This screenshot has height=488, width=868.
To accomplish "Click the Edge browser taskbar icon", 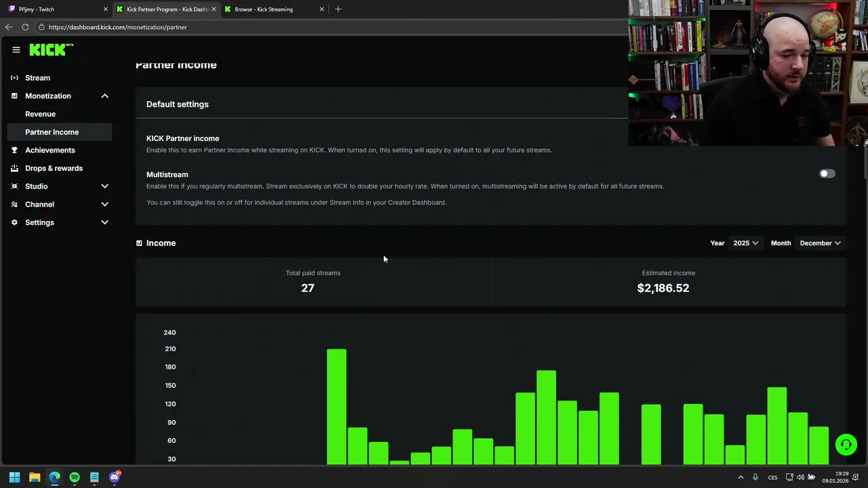I will tap(54, 477).
